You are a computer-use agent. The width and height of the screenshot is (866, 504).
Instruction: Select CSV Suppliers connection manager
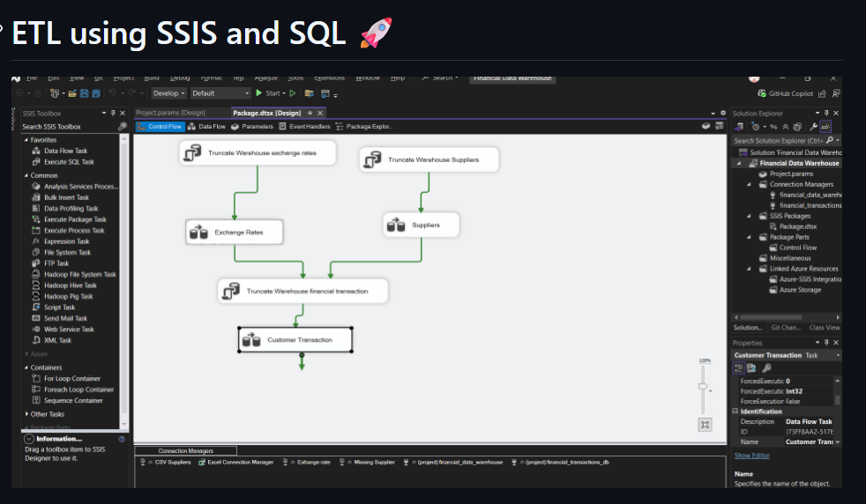click(167, 463)
